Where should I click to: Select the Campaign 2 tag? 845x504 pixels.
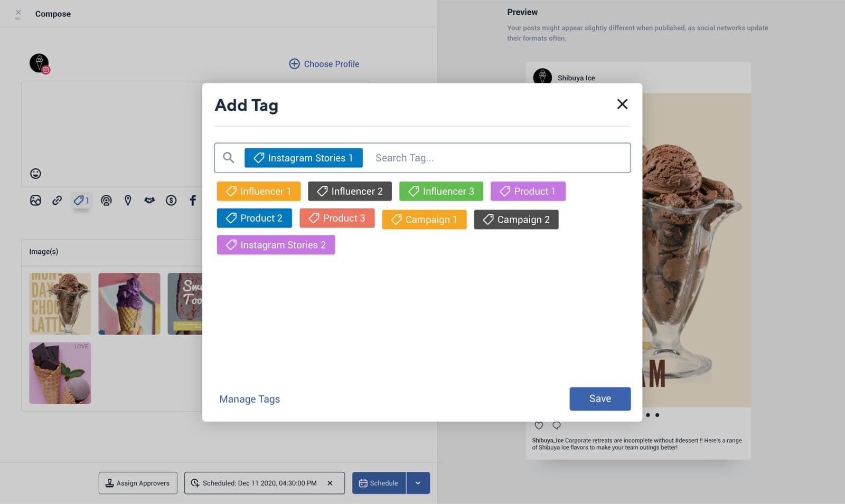pyautogui.click(x=516, y=220)
